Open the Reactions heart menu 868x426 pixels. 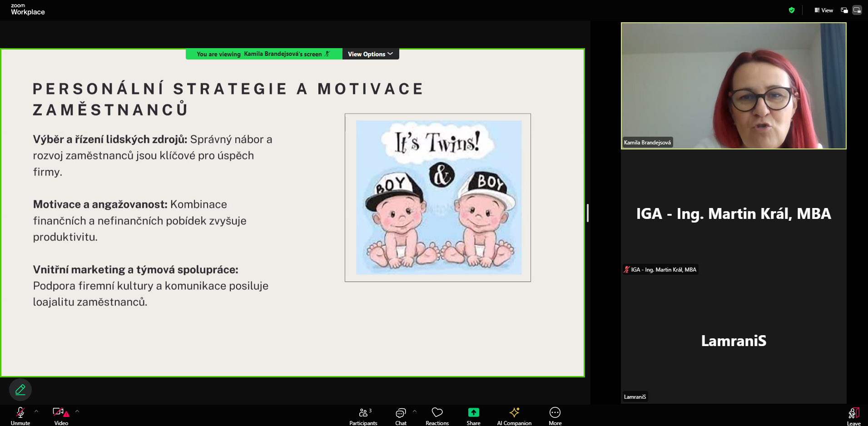[x=437, y=416]
